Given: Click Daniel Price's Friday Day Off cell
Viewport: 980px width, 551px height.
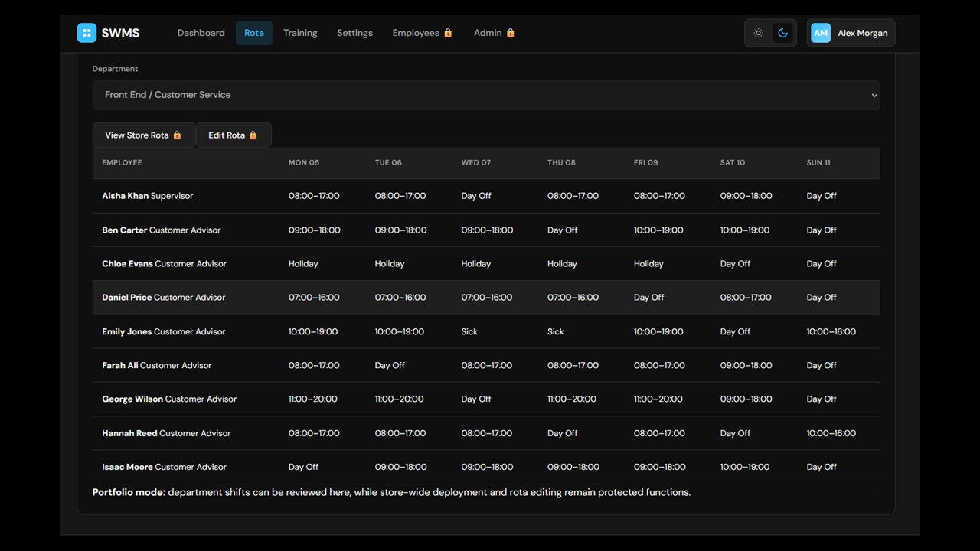Looking at the screenshot, I should [x=648, y=297].
